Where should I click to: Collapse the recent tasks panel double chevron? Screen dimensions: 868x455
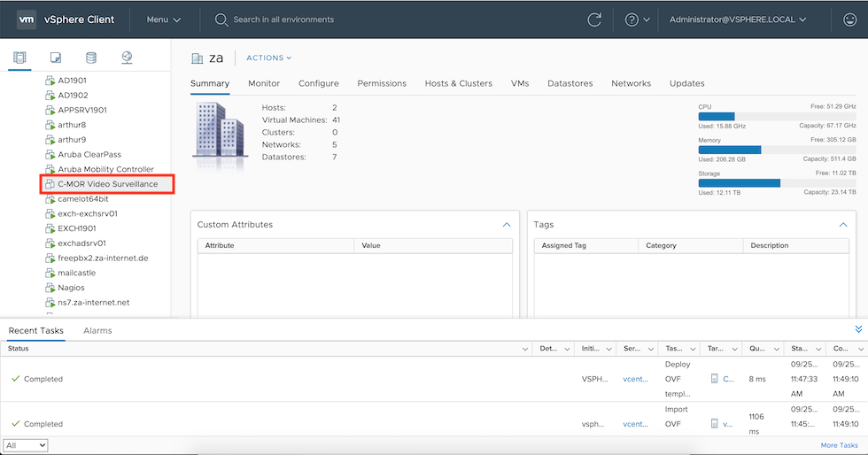point(858,329)
